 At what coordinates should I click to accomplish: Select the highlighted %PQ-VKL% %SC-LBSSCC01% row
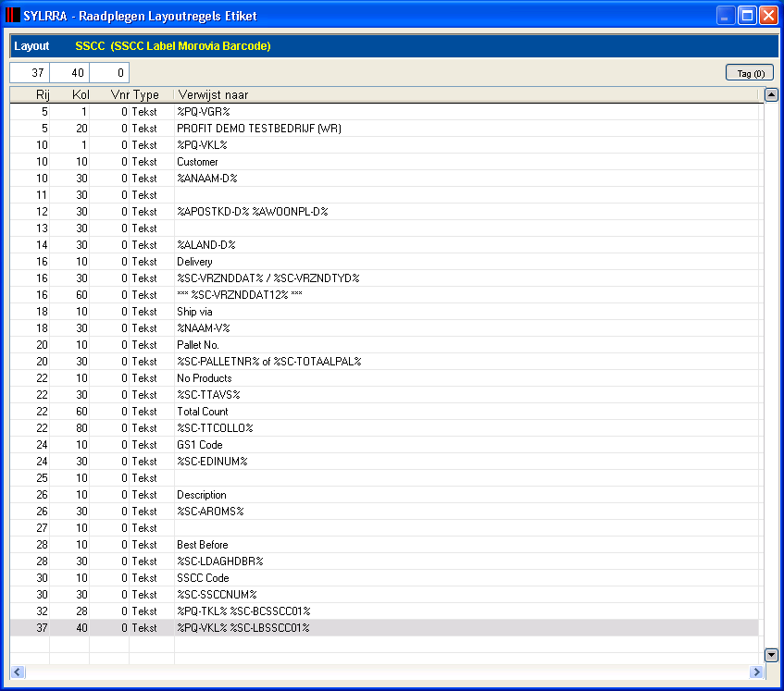pyautogui.click(x=384, y=628)
